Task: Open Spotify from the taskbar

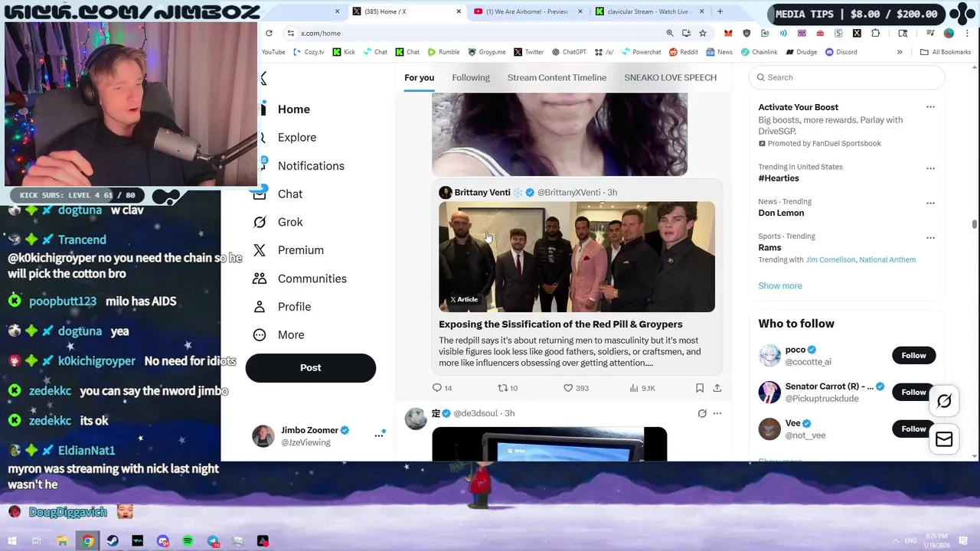Action: coord(188,541)
